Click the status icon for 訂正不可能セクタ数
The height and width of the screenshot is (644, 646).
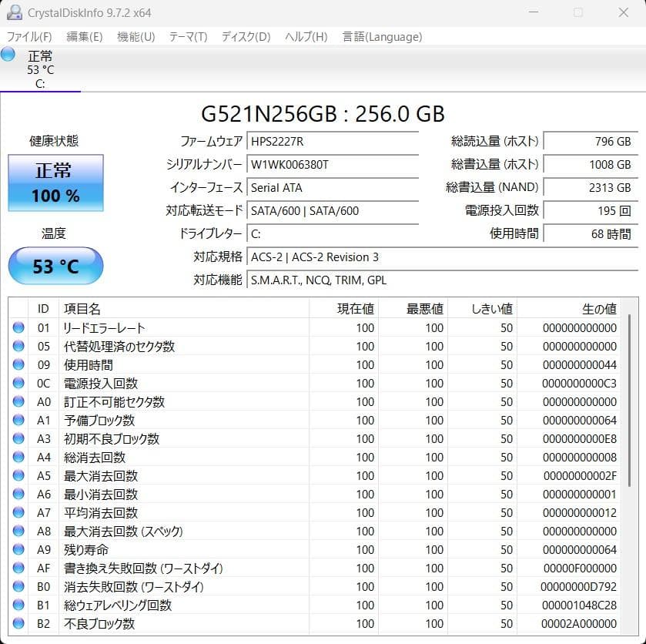[18, 401]
